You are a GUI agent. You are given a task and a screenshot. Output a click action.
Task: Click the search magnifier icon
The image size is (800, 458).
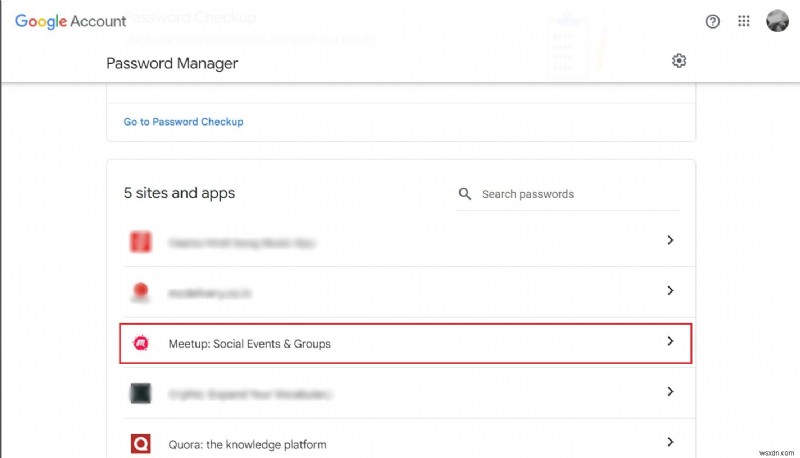click(x=465, y=194)
